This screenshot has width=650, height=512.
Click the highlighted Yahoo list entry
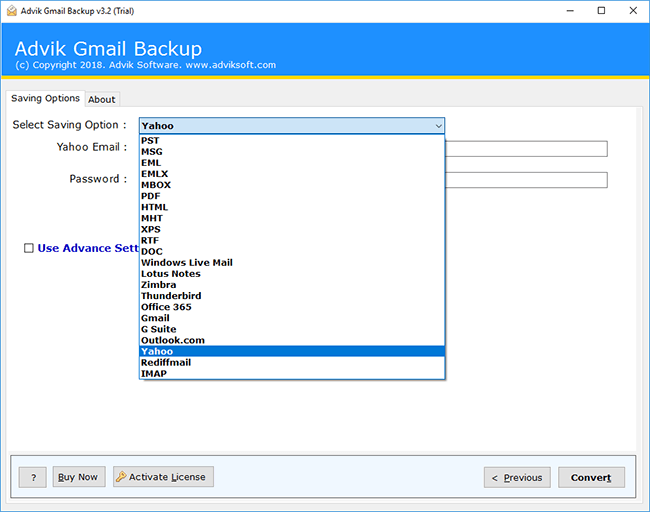tap(292, 352)
